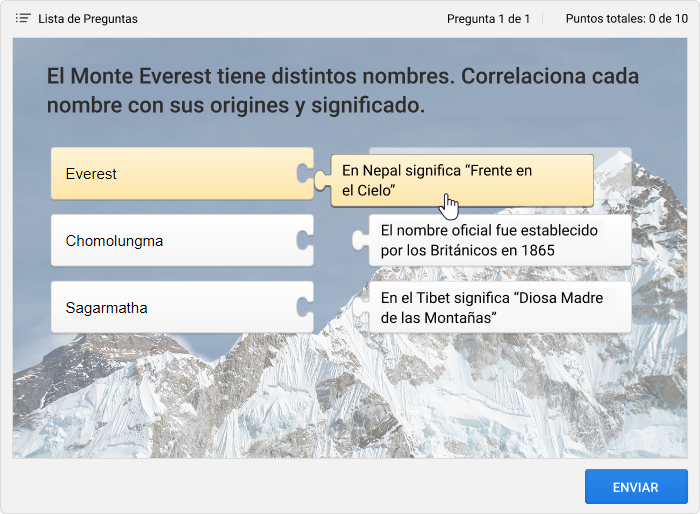The image size is (700, 514).
Task: Click puzzle notch of the Tibet answer
Action: [x=361, y=308]
